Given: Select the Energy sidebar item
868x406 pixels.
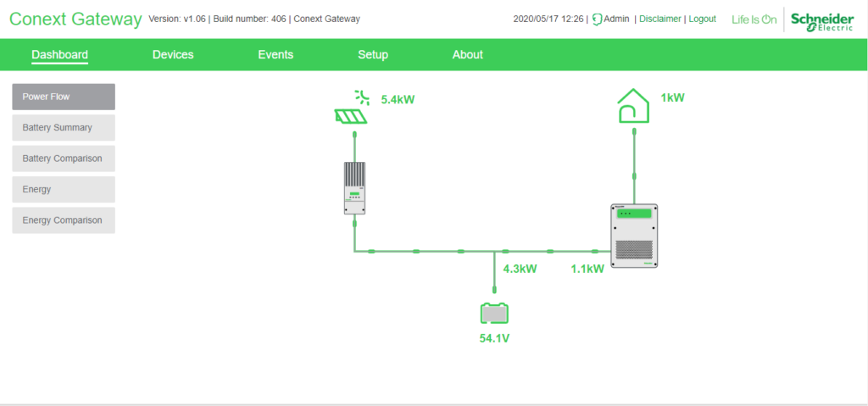Looking at the screenshot, I should [64, 189].
